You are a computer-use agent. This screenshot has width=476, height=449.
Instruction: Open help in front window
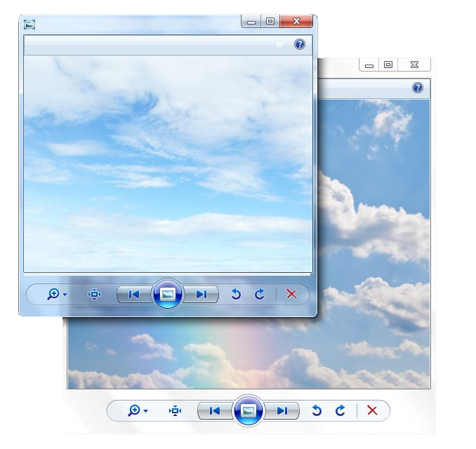[x=300, y=44]
